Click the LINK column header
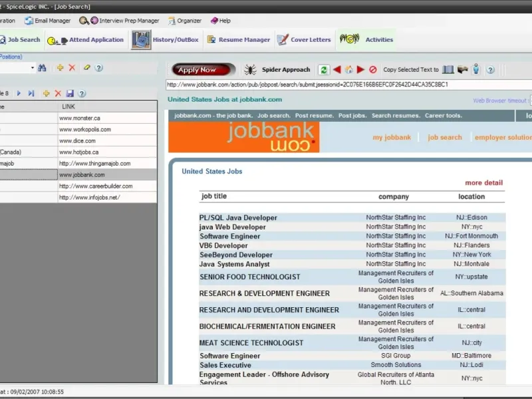 pyautogui.click(x=107, y=106)
